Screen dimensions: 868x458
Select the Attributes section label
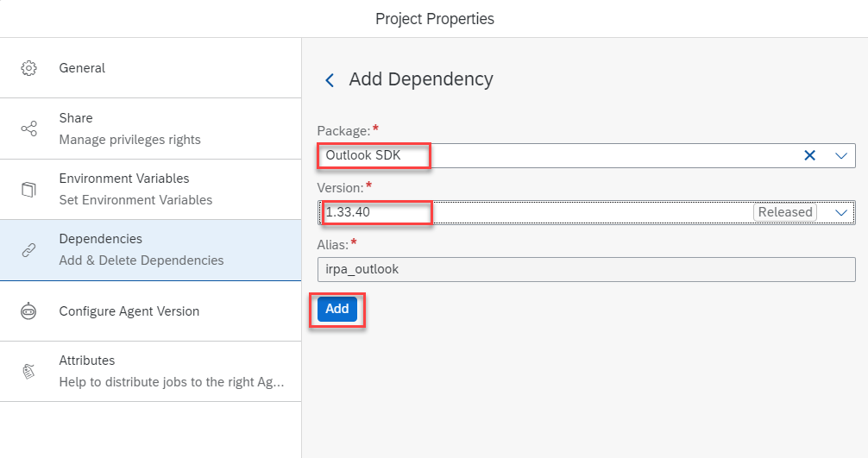[86, 361]
